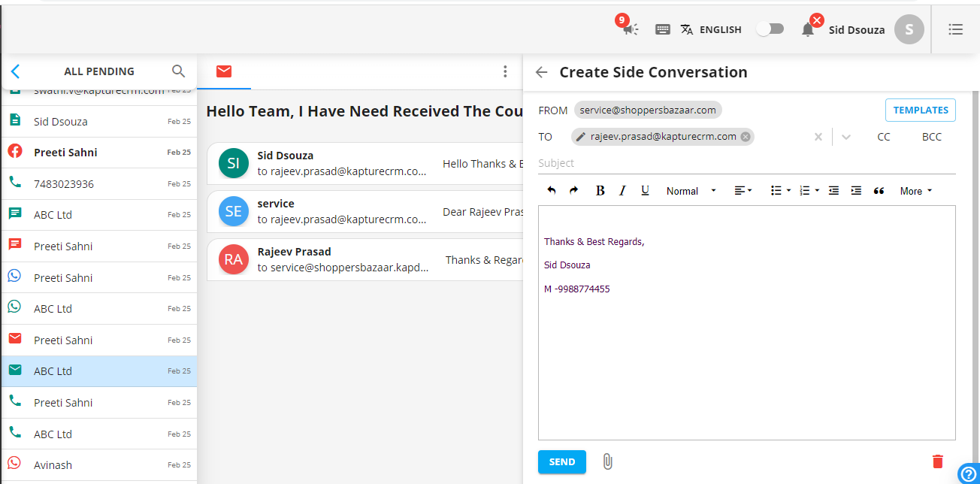Go back from Create Side Conversation

tap(541, 72)
